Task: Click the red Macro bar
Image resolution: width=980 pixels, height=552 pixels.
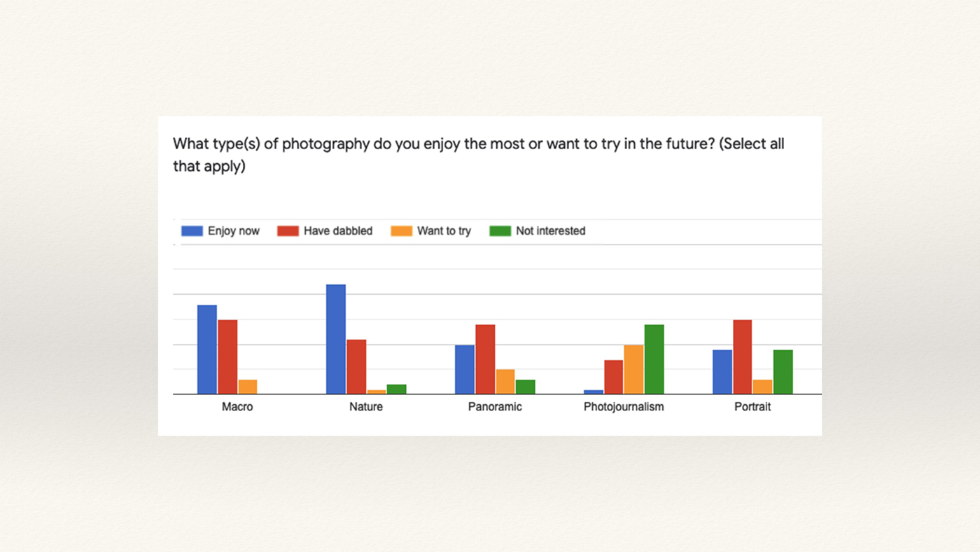Action: tap(227, 357)
